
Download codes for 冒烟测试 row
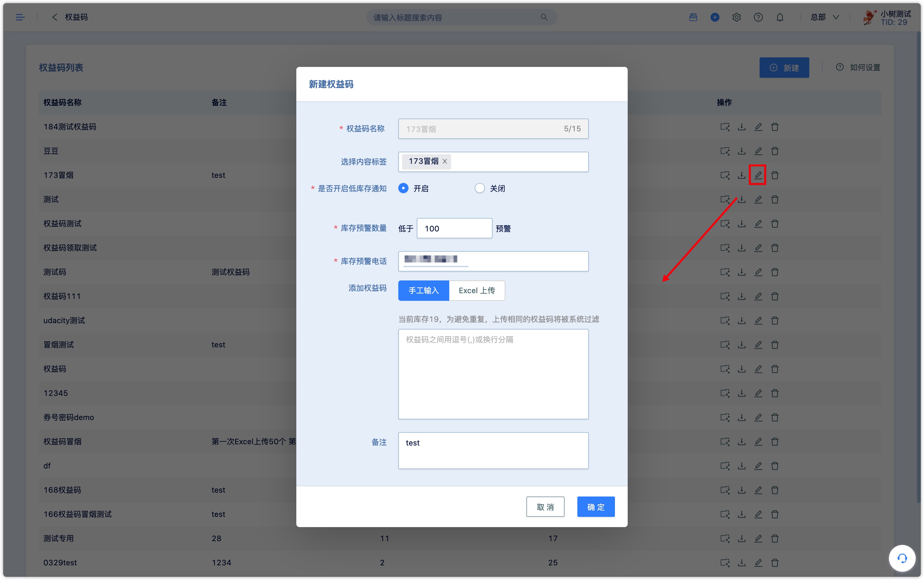[x=741, y=344]
